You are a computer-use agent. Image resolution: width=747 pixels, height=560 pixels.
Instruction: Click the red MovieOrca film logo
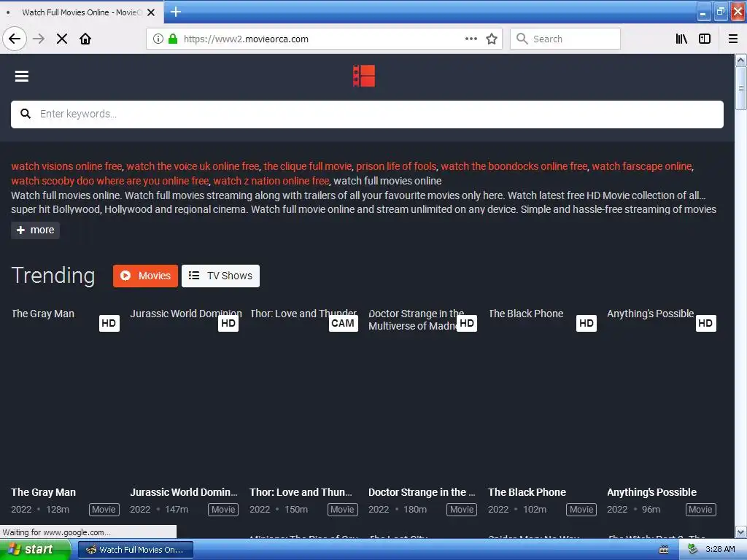[364, 76]
